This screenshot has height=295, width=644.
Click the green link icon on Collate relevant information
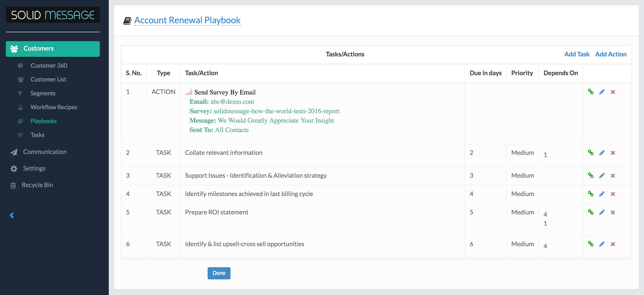tap(591, 153)
